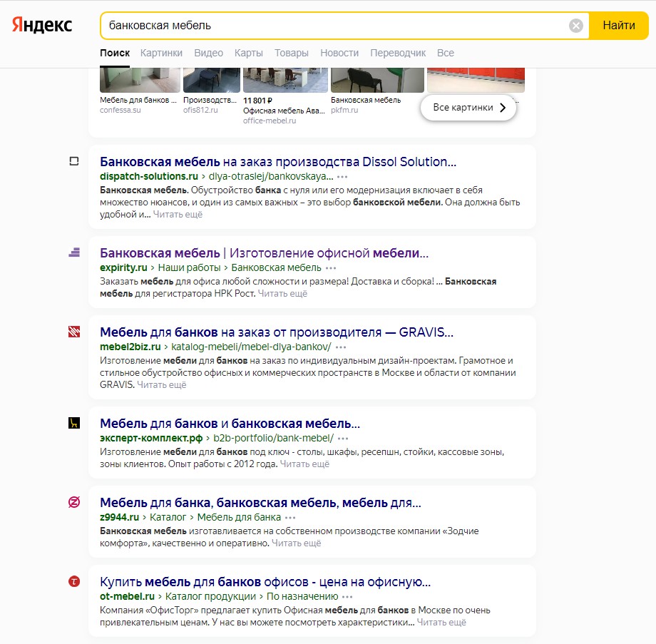This screenshot has width=656, height=644.
Task: Go to the Переводчик tab
Action: click(398, 53)
